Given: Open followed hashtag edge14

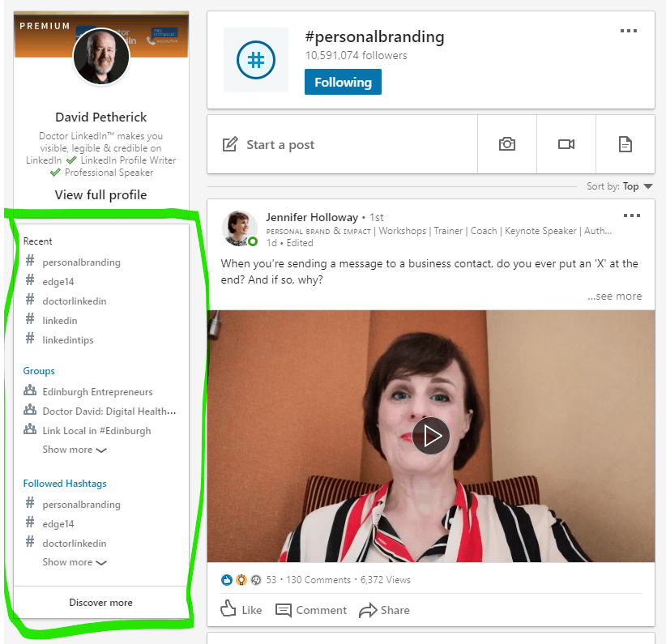Looking at the screenshot, I should coord(58,524).
